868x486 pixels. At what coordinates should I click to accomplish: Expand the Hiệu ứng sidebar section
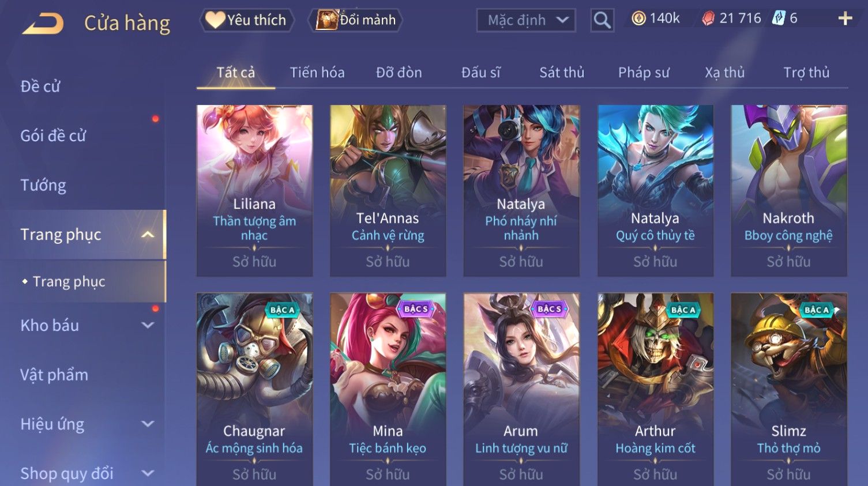click(x=148, y=424)
